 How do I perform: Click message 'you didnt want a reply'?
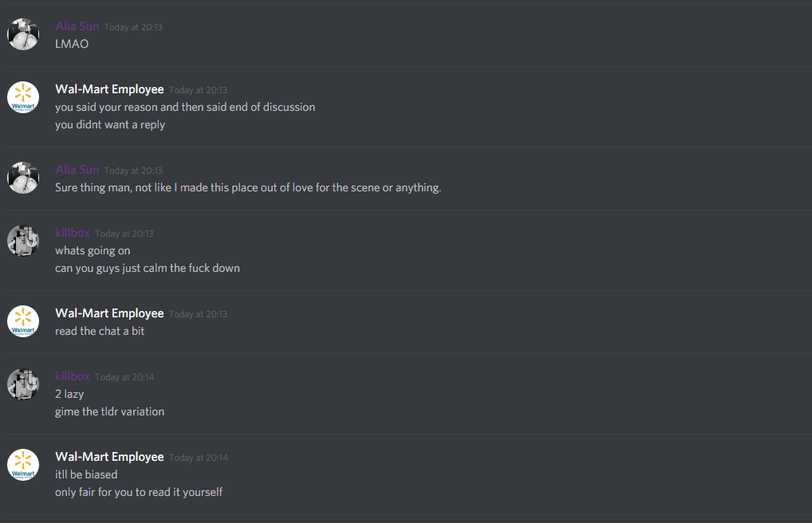point(110,125)
